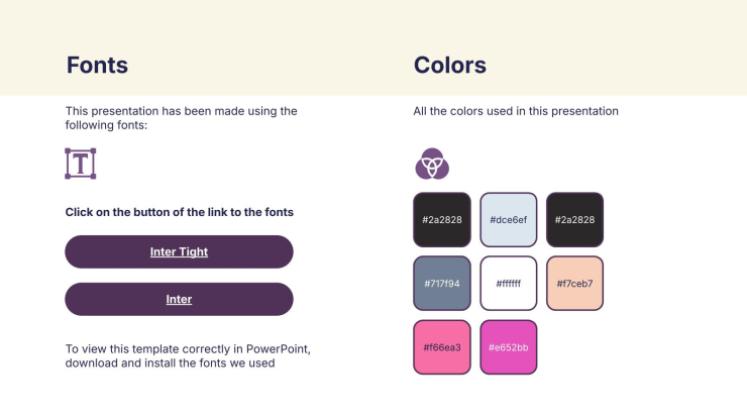
Task: Select the peach #f7ceb7 swatch
Action: [575, 283]
